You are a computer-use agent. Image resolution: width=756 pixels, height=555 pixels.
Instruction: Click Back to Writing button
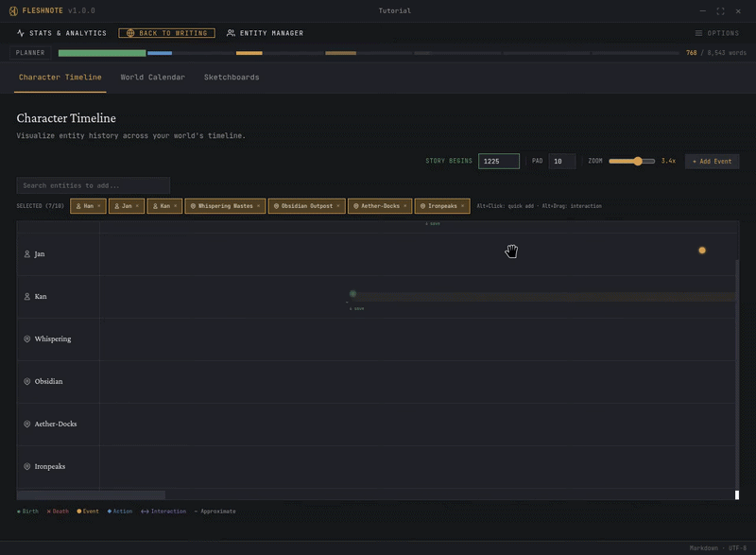(167, 33)
